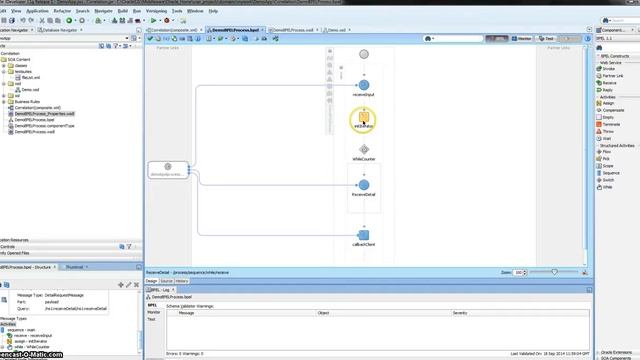The width and height of the screenshot is (640, 360).
Task: Select fileList.xml in testsuites folder
Action: pyautogui.click(x=31, y=77)
